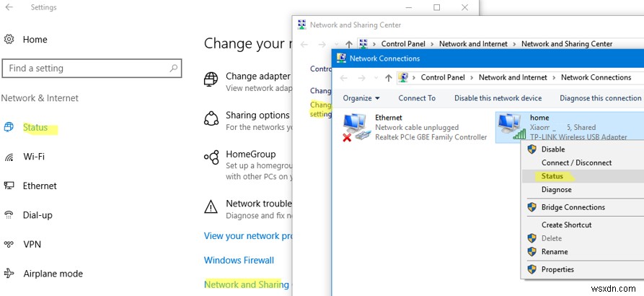Viewport: 644px width, 296px height.
Task: Click Network and Sharing Center title bar icon
Action: coord(301,25)
